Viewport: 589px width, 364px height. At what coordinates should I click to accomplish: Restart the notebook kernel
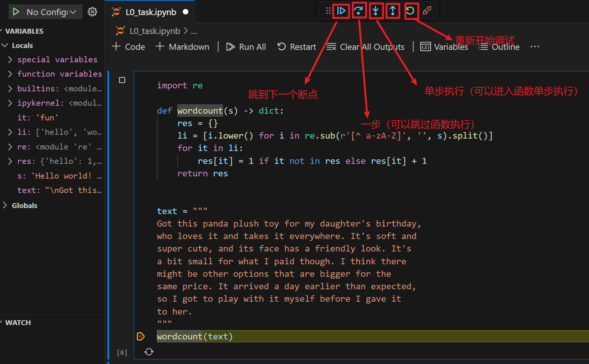[297, 47]
